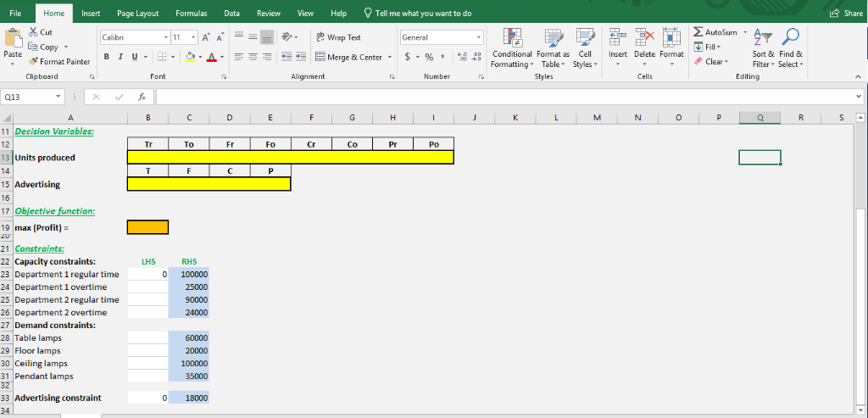This screenshot has width=868, height=418.
Task: Toggle Bold formatting
Action: pos(106,57)
